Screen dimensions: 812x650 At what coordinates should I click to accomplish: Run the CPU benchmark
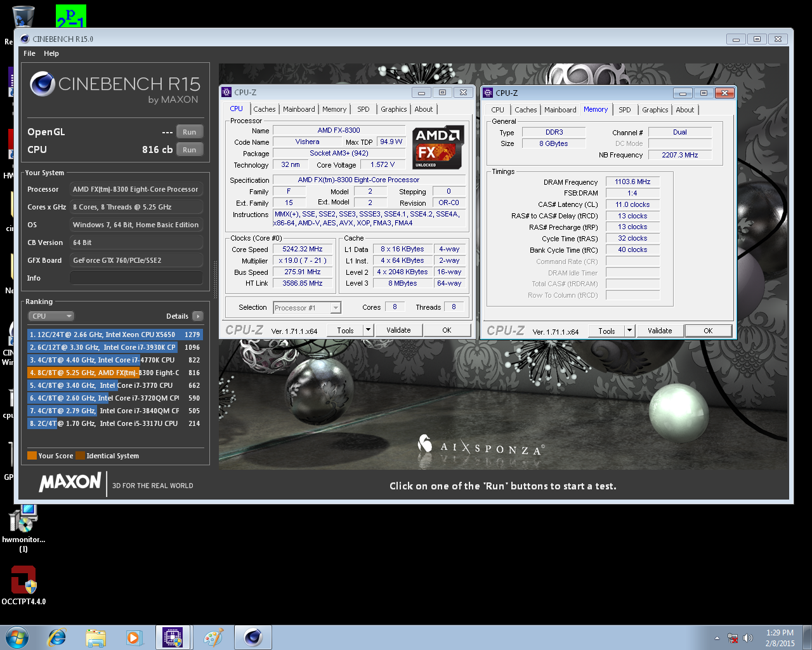coord(190,150)
